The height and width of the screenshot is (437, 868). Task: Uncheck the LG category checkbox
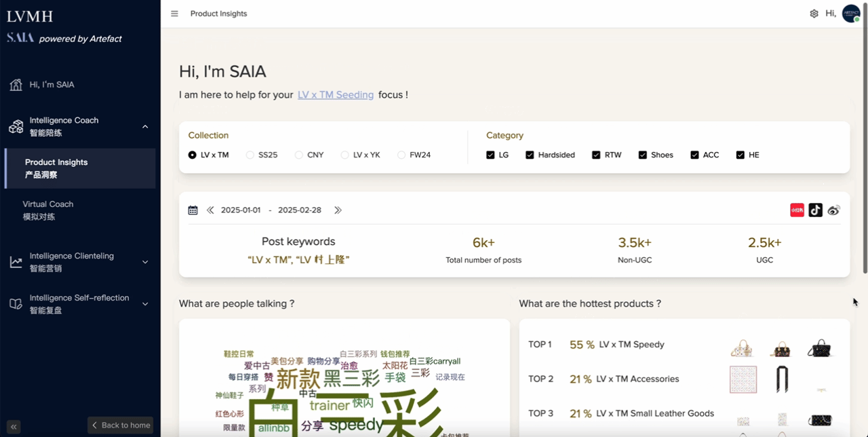coord(490,155)
